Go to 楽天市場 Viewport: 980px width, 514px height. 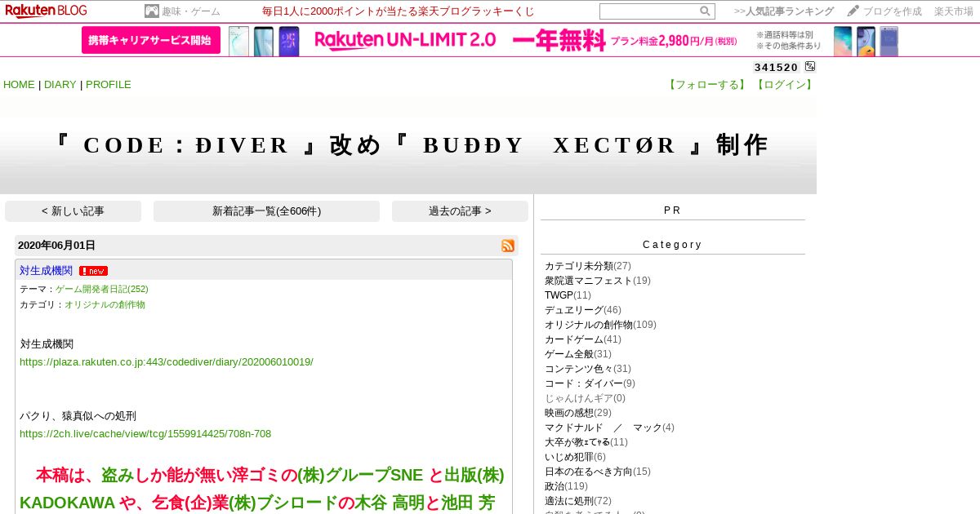click(954, 11)
